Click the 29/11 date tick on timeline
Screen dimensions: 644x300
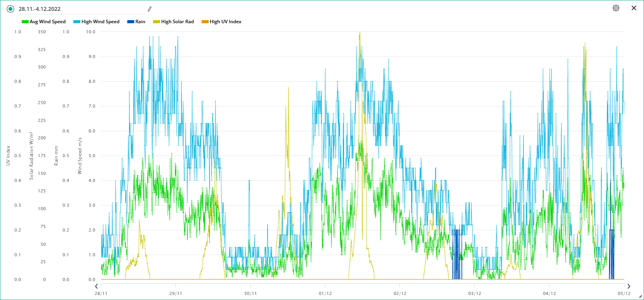coord(176,293)
